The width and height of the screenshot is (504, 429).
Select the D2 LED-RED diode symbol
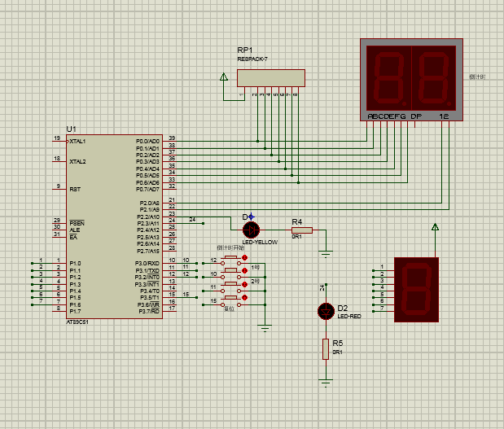[326, 312]
